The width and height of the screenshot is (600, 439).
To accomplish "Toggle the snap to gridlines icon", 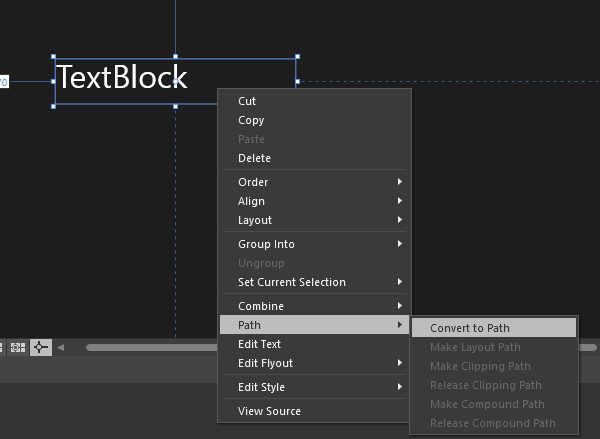I will (x=18, y=348).
